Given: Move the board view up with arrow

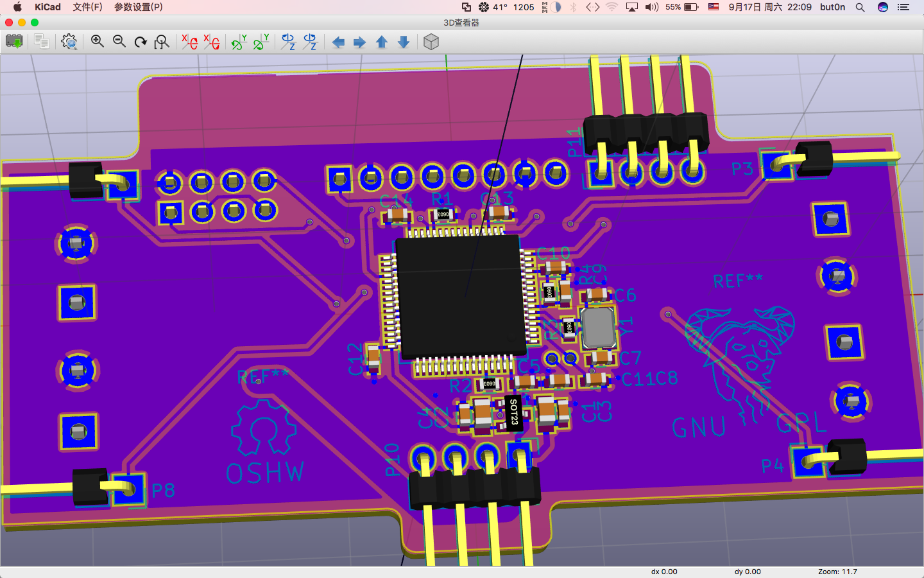Looking at the screenshot, I should click(x=382, y=42).
